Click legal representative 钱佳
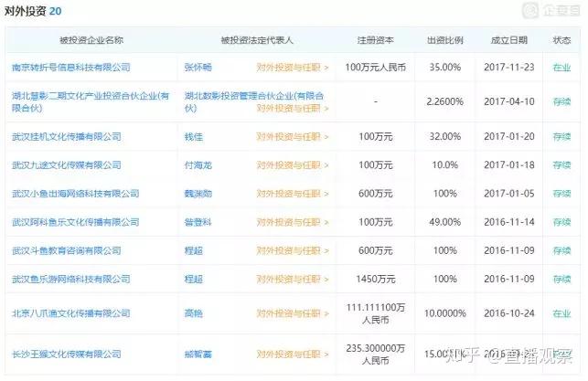588x381 pixels. tap(193, 136)
